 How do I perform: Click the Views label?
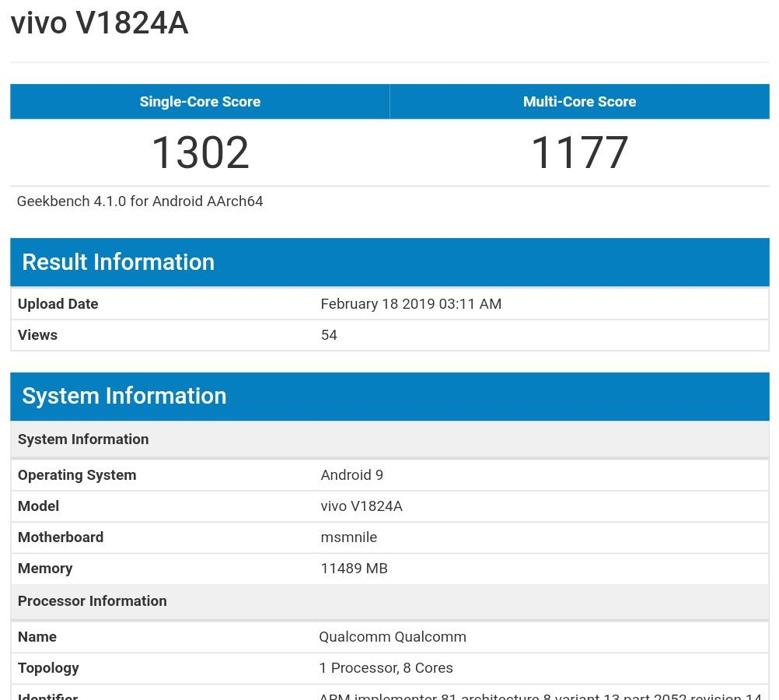point(38,335)
